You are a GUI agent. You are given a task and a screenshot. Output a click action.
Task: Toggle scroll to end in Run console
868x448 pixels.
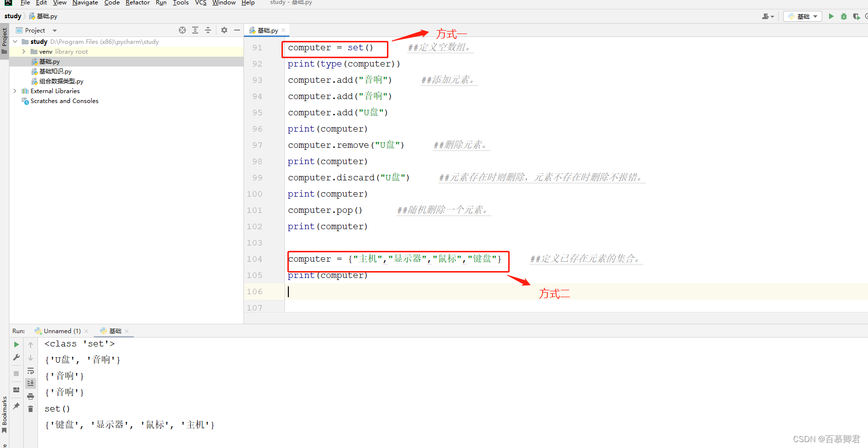pyautogui.click(x=31, y=383)
